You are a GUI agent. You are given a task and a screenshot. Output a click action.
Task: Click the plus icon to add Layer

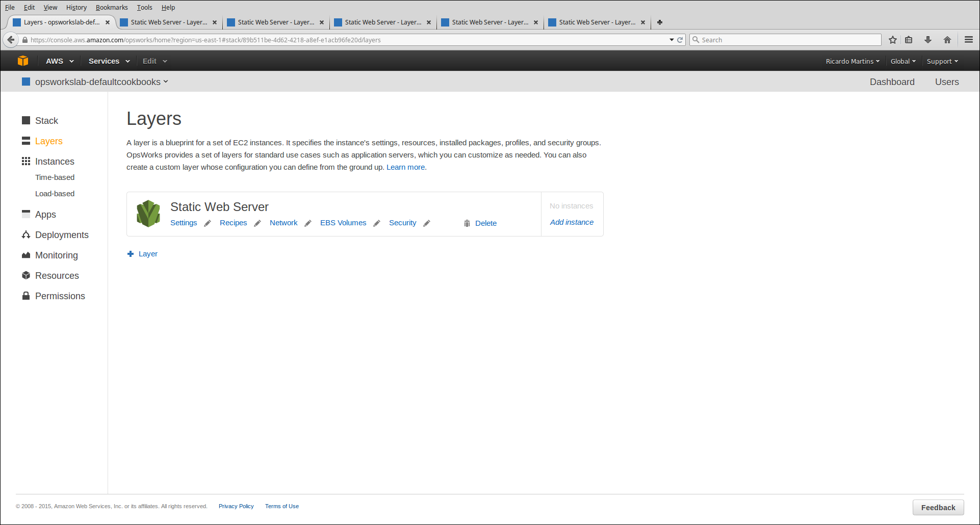click(x=131, y=254)
